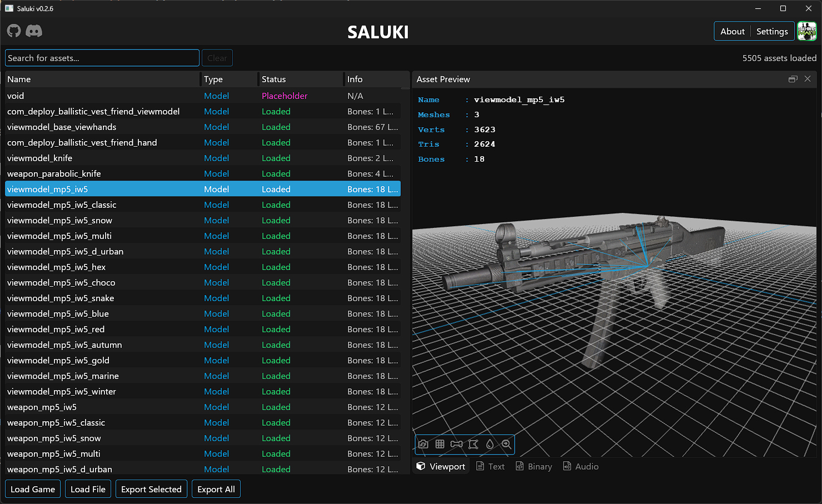Screen dimensions: 822x504
Task: Clear the asset search
Action: point(217,58)
